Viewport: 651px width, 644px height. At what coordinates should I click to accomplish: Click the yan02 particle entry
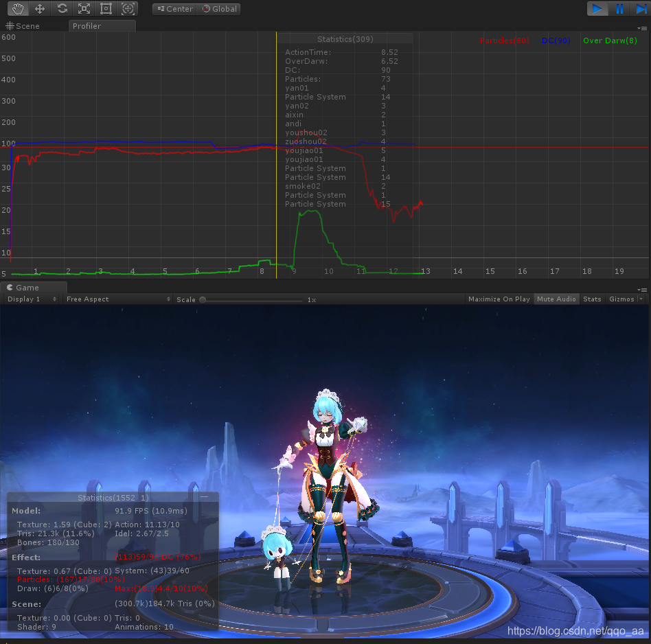coord(336,106)
